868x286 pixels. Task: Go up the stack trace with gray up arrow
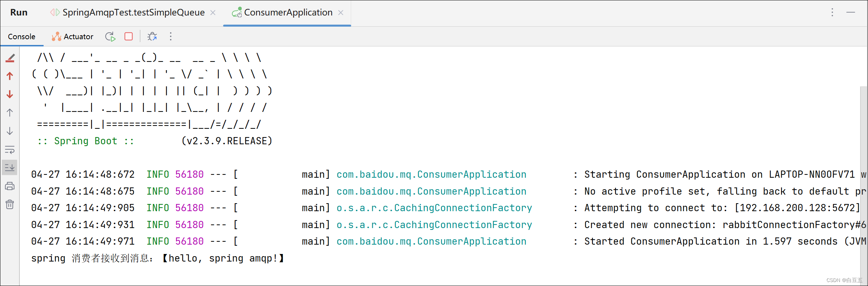click(10, 113)
